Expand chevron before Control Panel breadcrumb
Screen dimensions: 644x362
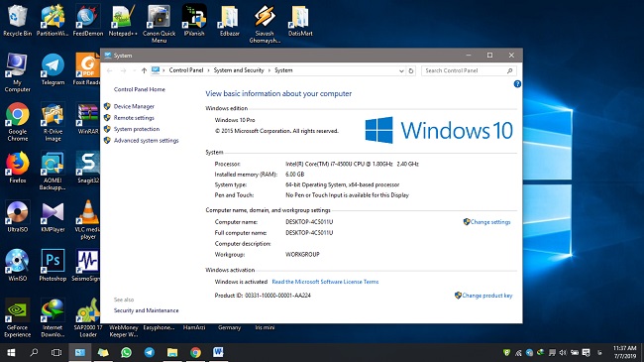pyautogui.click(x=163, y=70)
